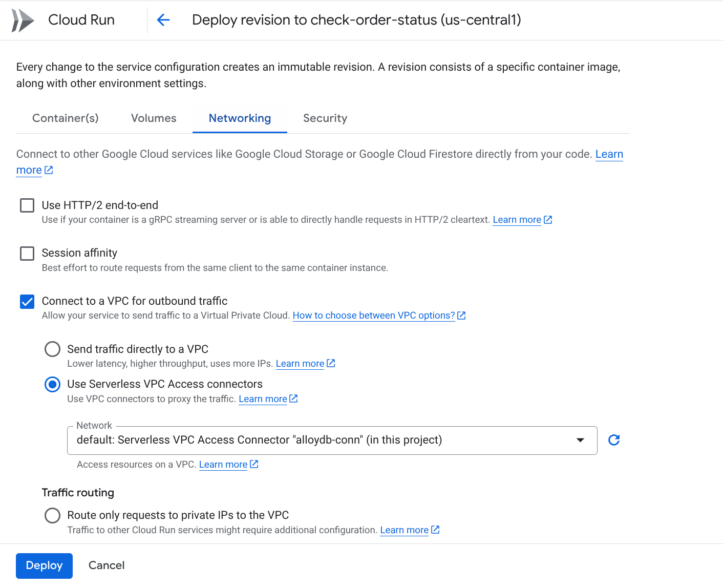The height and width of the screenshot is (588, 723).
Task: Click the Cloud Run logo icon
Action: tap(23, 20)
